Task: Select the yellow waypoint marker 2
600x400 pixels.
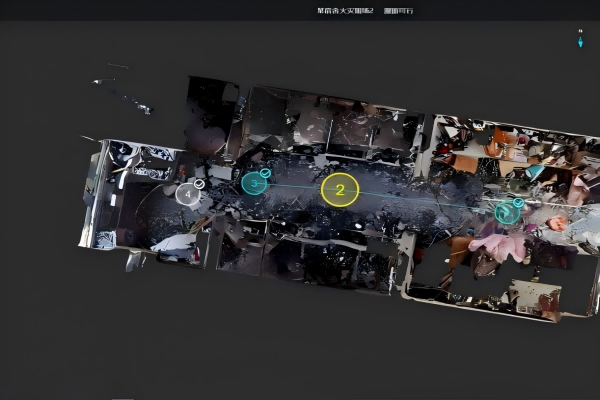Action: pos(339,189)
